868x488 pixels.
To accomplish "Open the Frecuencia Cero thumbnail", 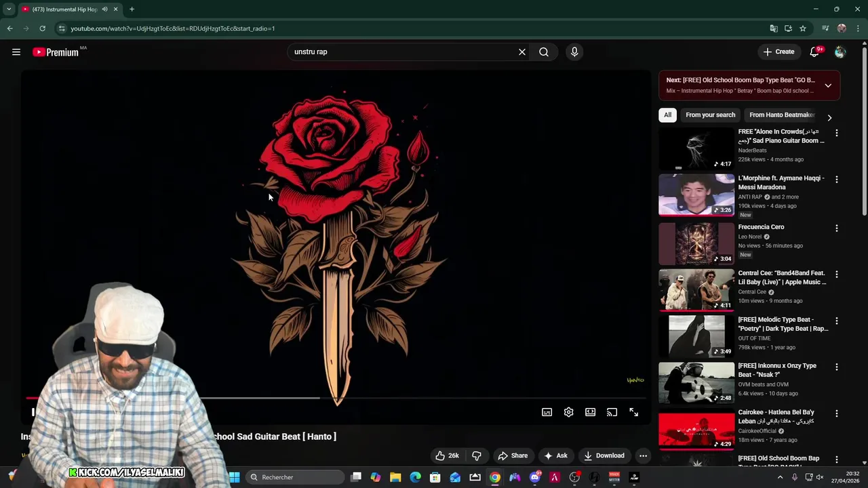I will tap(696, 243).
